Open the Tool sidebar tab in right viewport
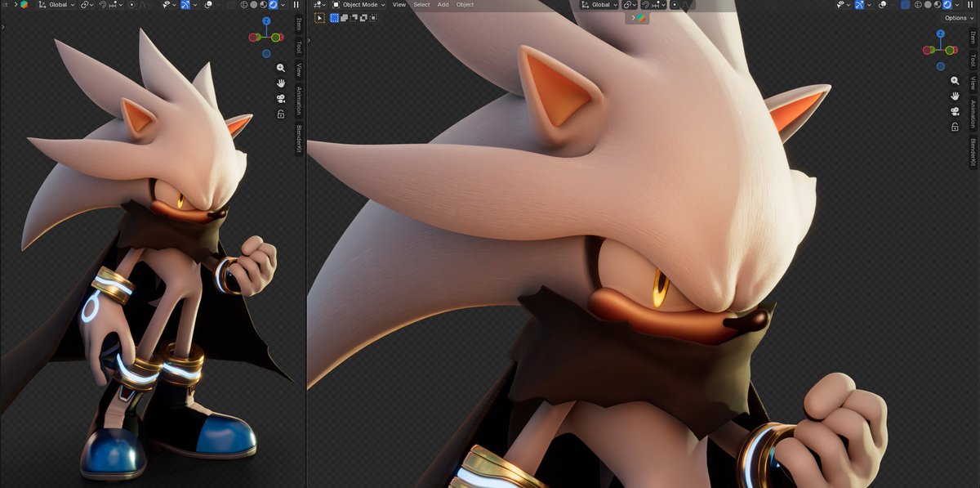 tap(973, 60)
